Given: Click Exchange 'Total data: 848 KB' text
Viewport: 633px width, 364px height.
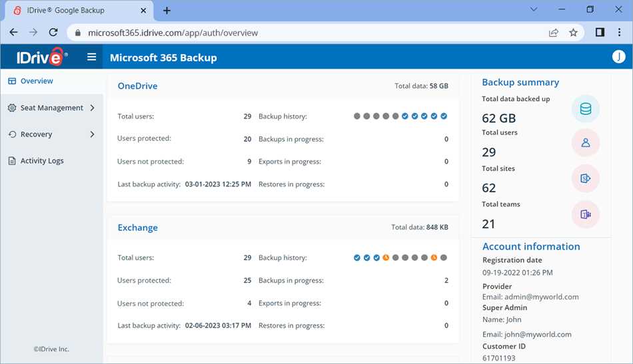Looking at the screenshot, I should [419, 228].
